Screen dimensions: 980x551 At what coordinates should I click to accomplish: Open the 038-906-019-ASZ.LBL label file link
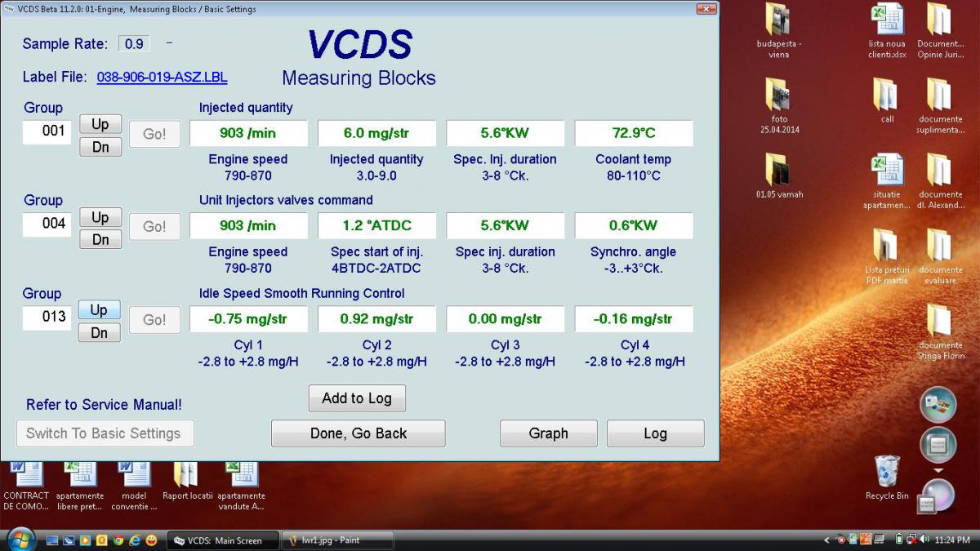[x=162, y=78]
